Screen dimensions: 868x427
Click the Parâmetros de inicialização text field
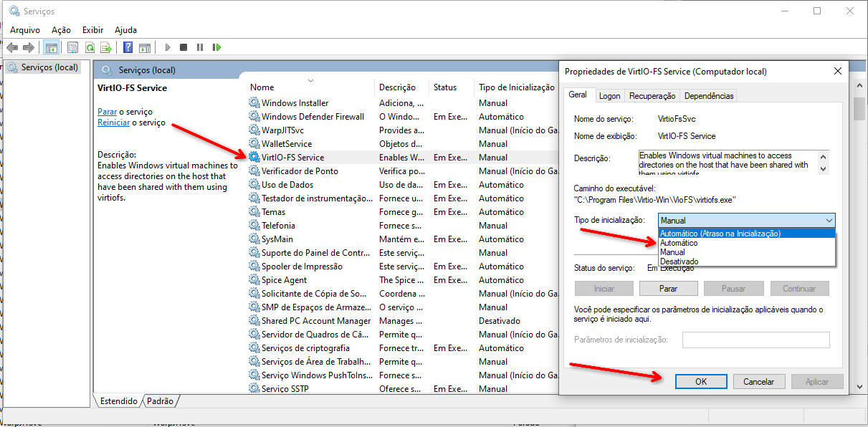(755, 340)
